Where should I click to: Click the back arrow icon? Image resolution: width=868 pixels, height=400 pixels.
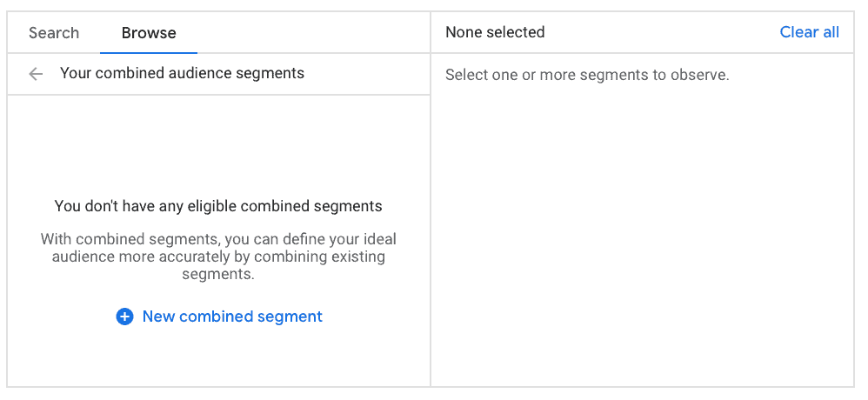coord(36,74)
